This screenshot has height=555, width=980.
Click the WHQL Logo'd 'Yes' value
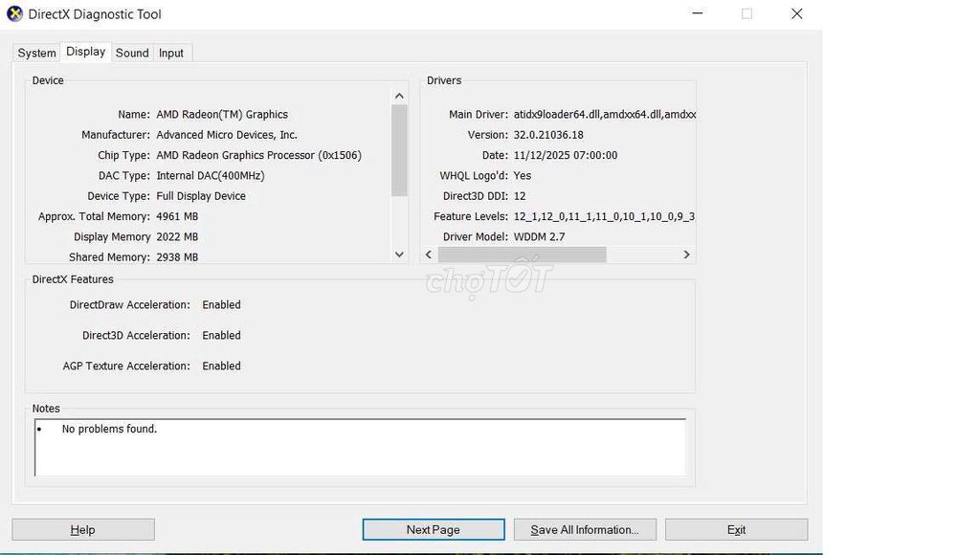coord(522,176)
